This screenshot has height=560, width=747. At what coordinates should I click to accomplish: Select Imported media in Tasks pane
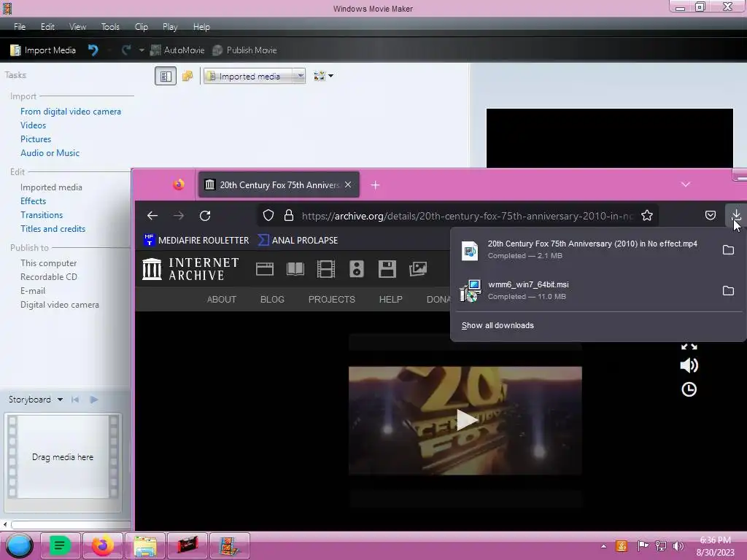51,187
